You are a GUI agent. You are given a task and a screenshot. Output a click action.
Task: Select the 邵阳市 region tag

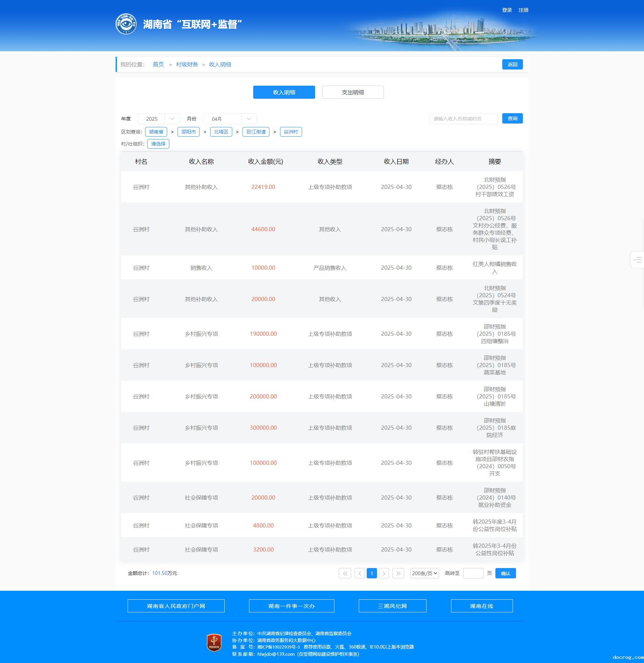tap(188, 132)
